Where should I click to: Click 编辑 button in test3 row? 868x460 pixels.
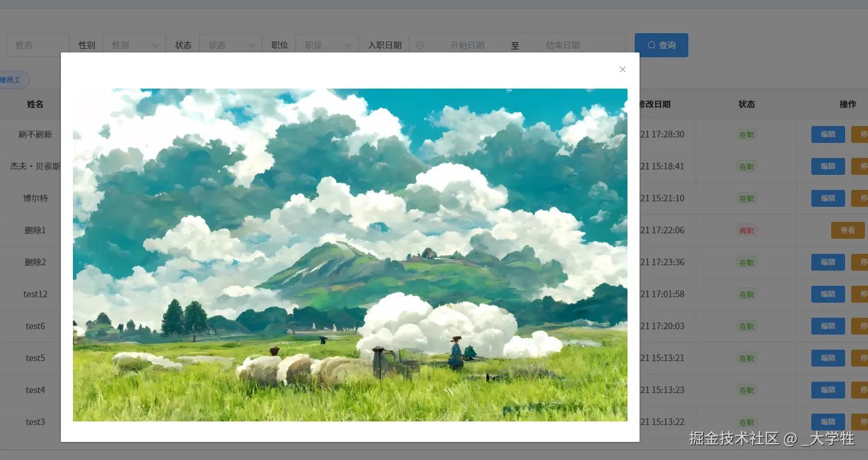pos(828,422)
